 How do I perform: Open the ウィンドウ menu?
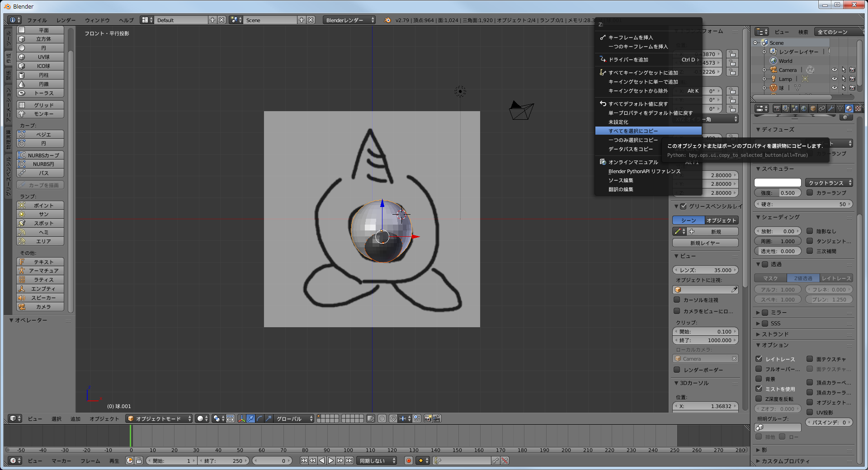tap(97, 20)
